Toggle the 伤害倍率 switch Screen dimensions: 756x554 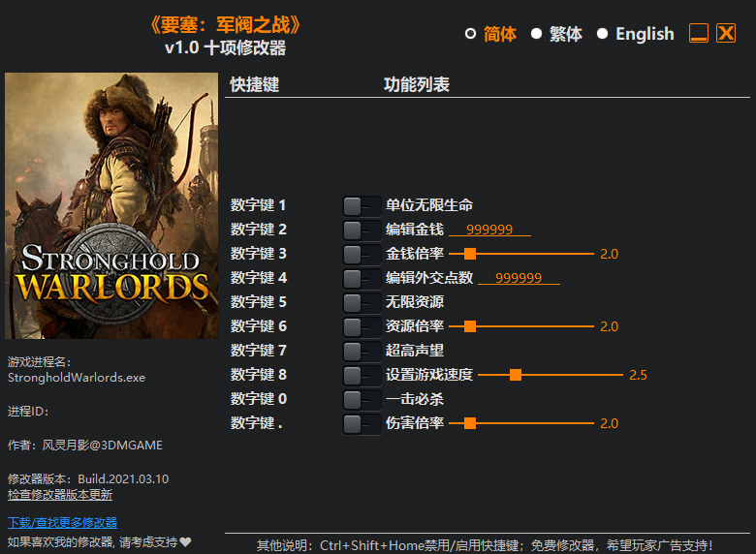[x=362, y=424]
